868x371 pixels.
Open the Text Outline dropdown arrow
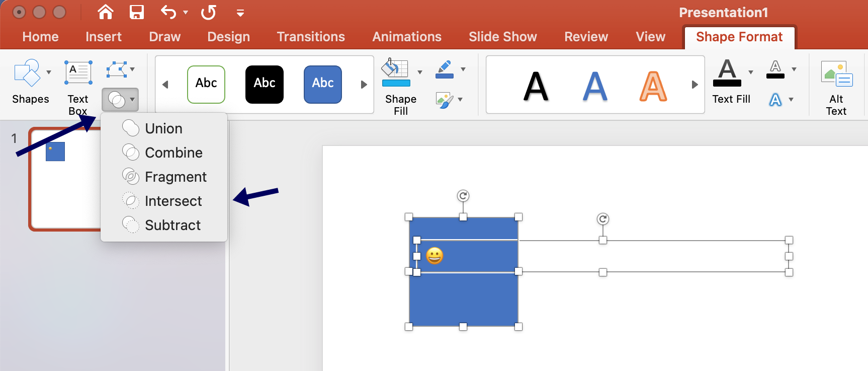(794, 69)
